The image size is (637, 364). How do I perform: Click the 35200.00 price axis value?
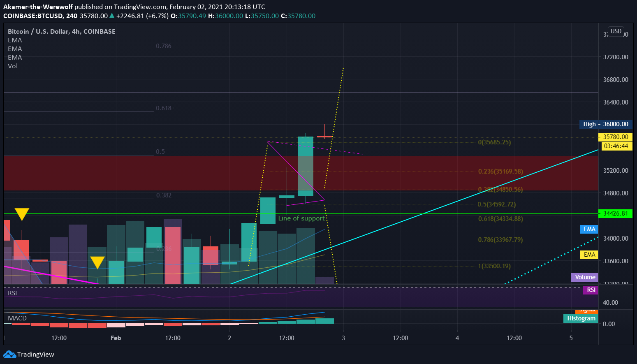pos(616,170)
